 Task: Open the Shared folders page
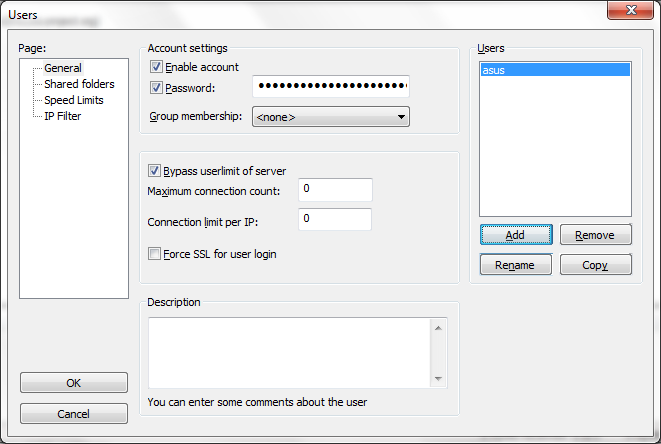79,84
